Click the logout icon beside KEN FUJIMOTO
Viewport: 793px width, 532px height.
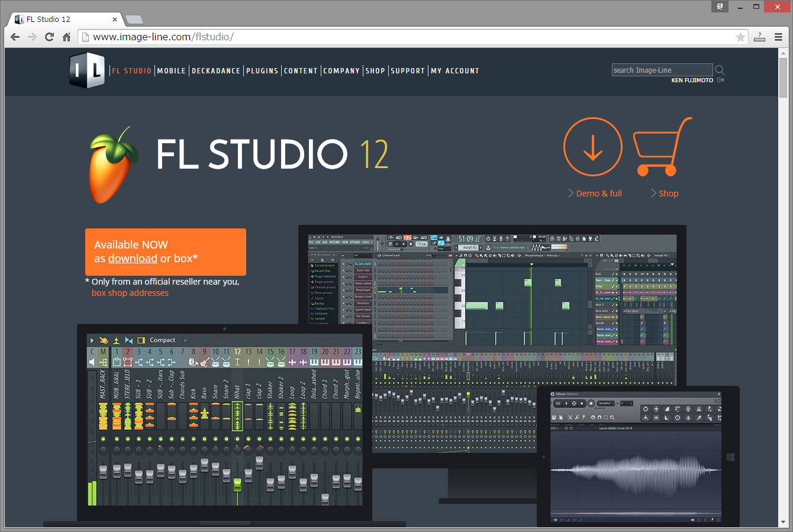pos(721,80)
